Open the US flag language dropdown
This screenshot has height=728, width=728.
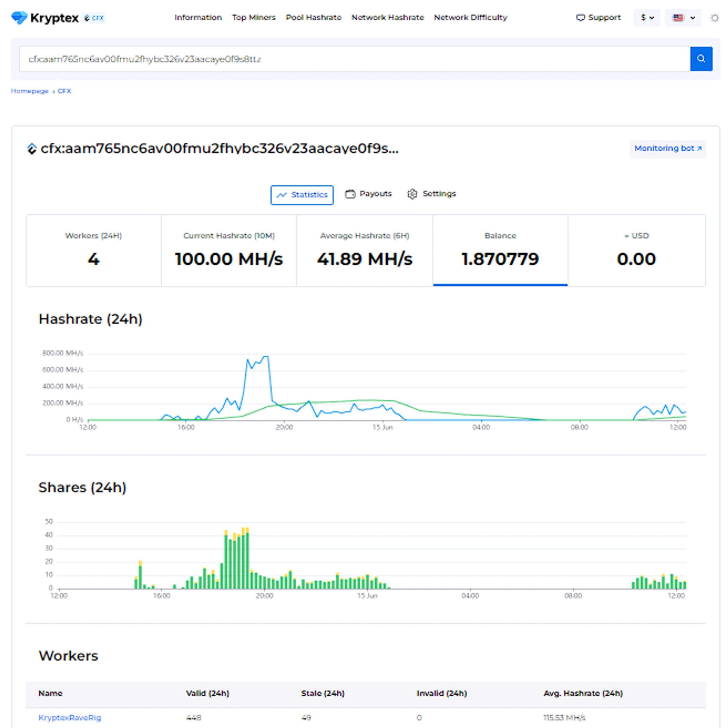[x=683, y=18]
